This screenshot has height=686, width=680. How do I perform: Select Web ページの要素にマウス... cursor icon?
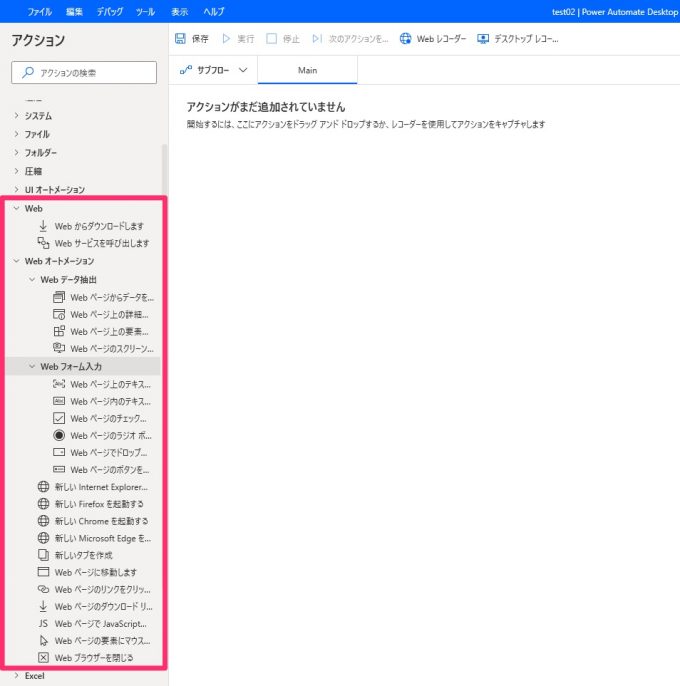[x=43, y=640]
